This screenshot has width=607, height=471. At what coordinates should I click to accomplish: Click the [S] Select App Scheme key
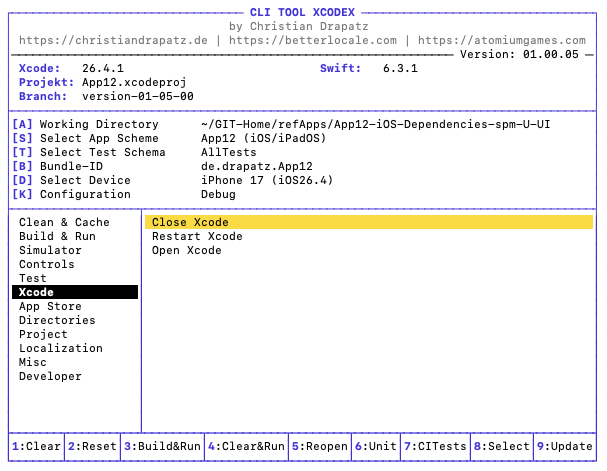click(22, 138)
